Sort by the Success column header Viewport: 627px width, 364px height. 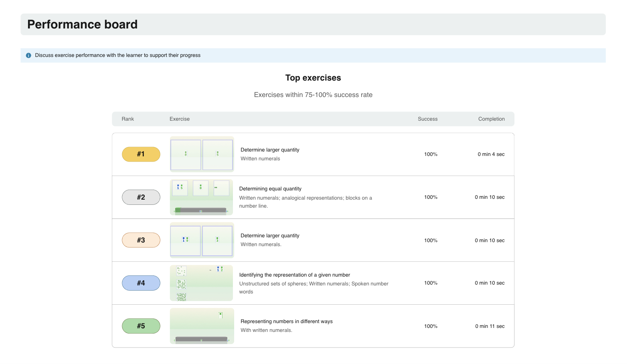point(427,119)
